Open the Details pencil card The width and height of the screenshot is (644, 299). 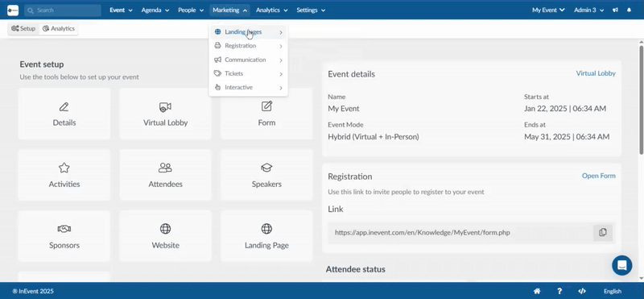(64, 114)
